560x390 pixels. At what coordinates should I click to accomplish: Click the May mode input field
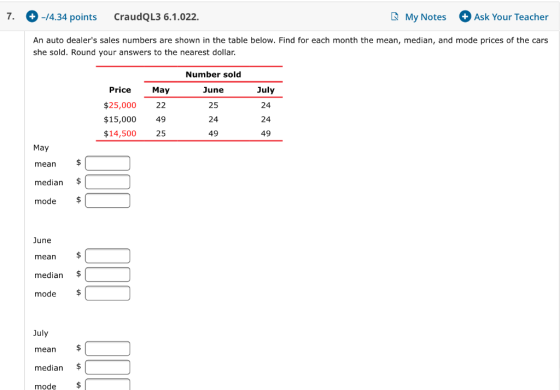click(108, 200)
